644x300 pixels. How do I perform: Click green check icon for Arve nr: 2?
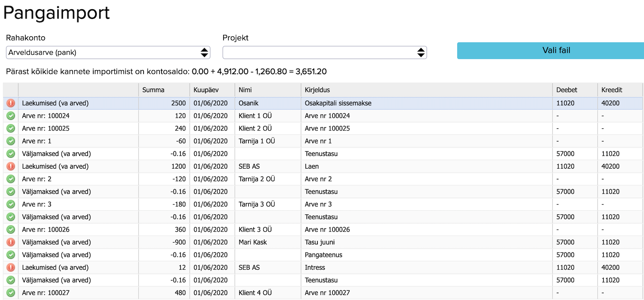[x=11, y=179]
